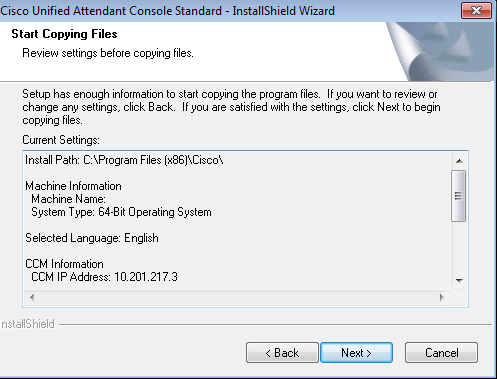The width and height of the screenshot is (497, 379).
Task: Go back with the Back button
Action: click(x=282, y=352)
